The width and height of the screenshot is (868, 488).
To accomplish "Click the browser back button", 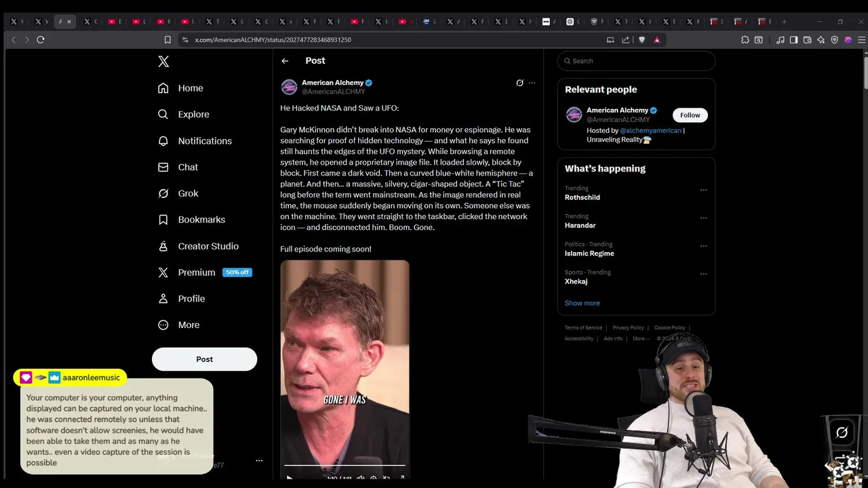I will point(14,40).
